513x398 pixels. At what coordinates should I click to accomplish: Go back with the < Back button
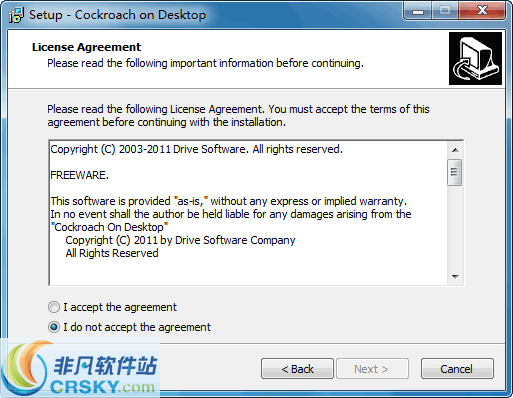tap(297, 369)
